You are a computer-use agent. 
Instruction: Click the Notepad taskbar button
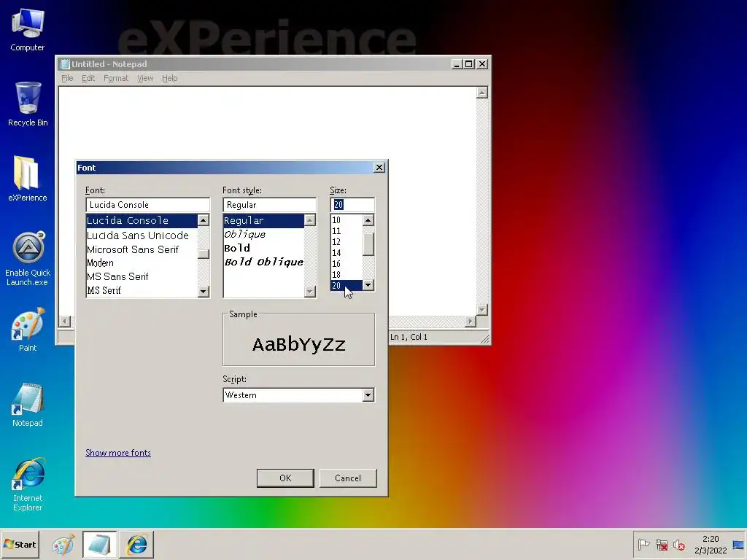[99, 544]
